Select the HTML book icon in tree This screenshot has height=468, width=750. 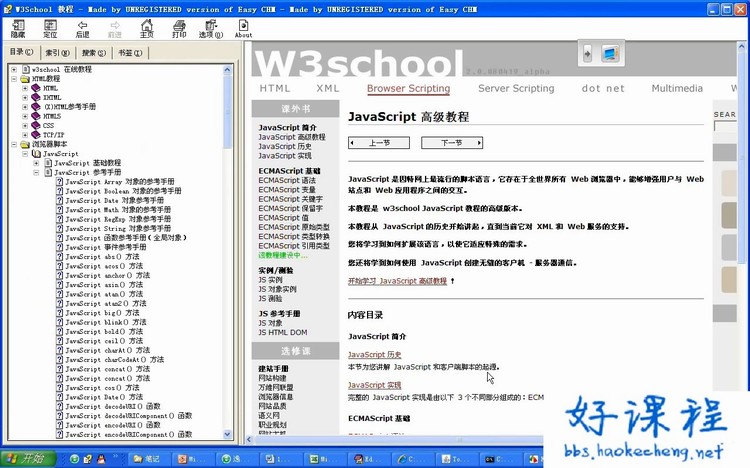tap(36, 88)
